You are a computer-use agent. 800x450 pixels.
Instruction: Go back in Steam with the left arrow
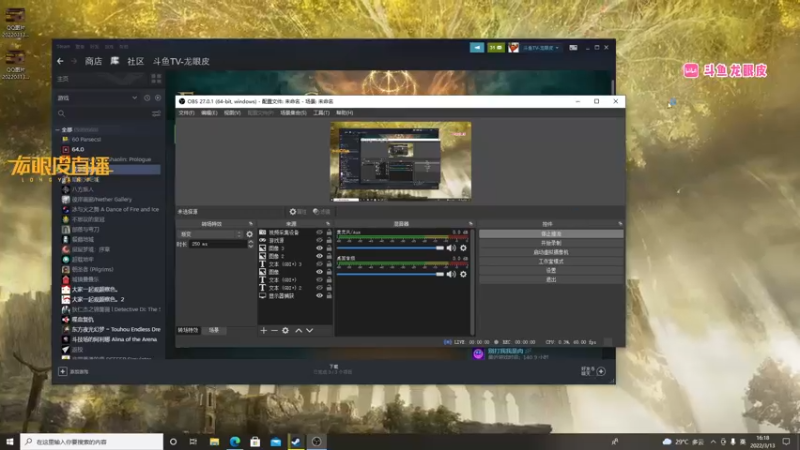point(60,61)
